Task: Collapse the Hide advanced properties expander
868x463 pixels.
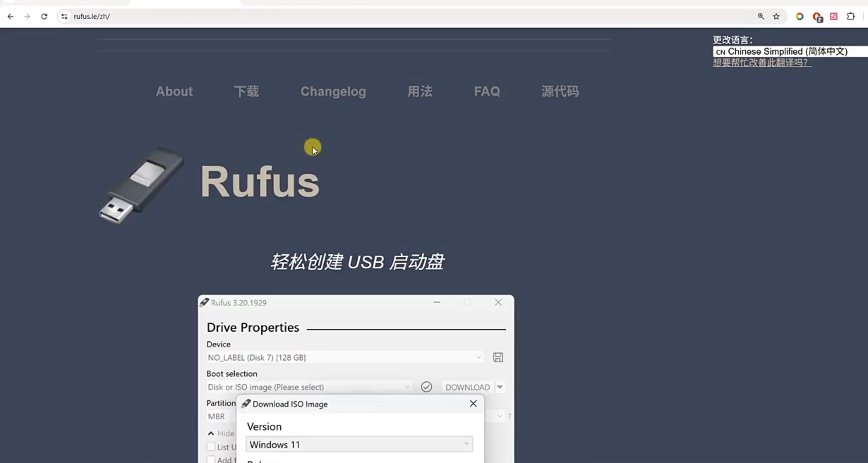Action: click(211, 433)
